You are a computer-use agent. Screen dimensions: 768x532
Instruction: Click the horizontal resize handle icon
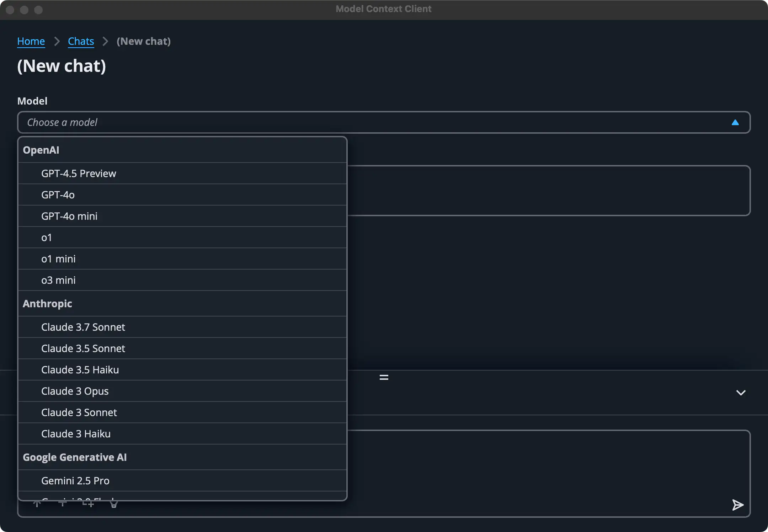(x=384, y=377)
